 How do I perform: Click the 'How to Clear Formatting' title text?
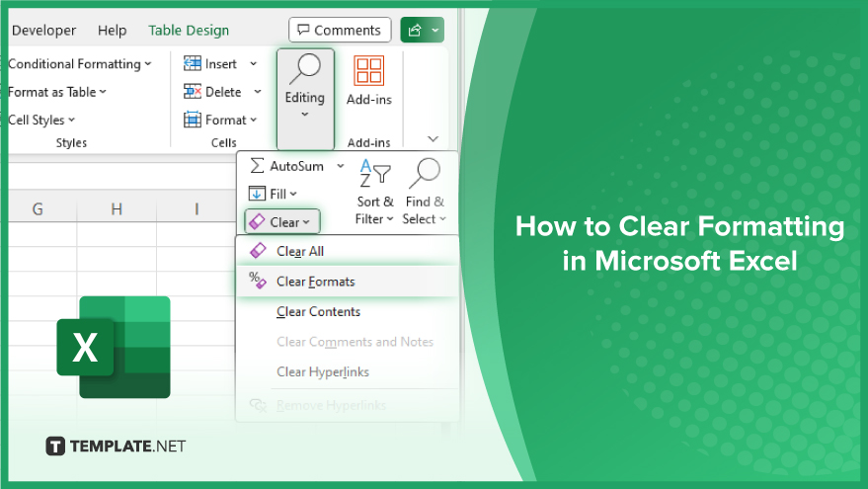point(680,226)
